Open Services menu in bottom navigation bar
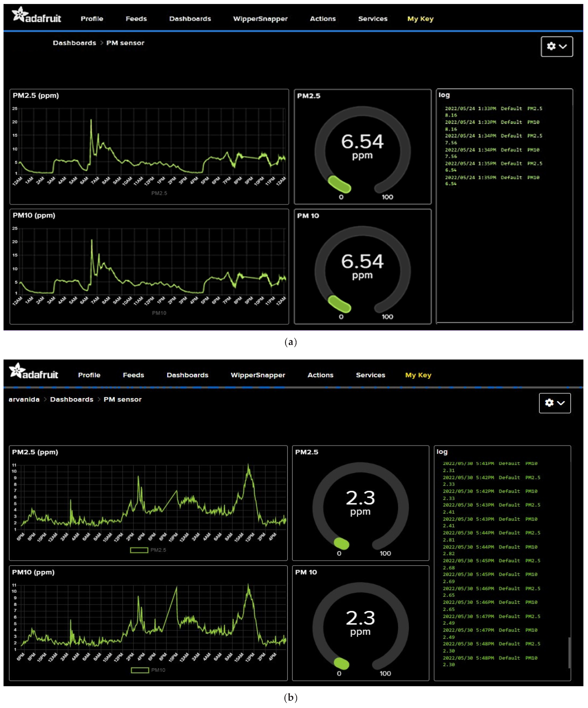Screen dimensions: 588x708 pos(370,375)
